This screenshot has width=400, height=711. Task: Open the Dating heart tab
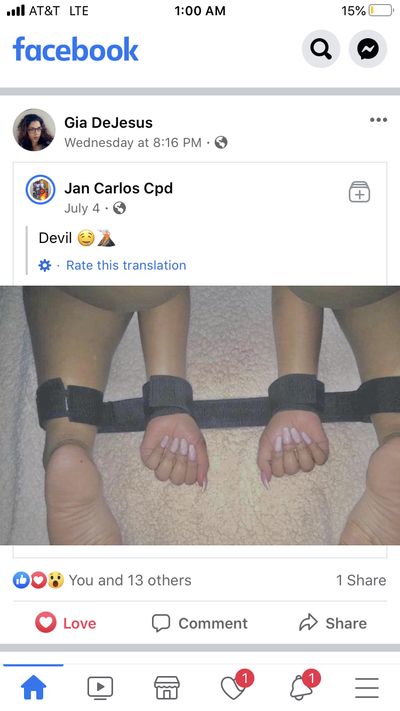pyautogui.click(x=236, y=686)
